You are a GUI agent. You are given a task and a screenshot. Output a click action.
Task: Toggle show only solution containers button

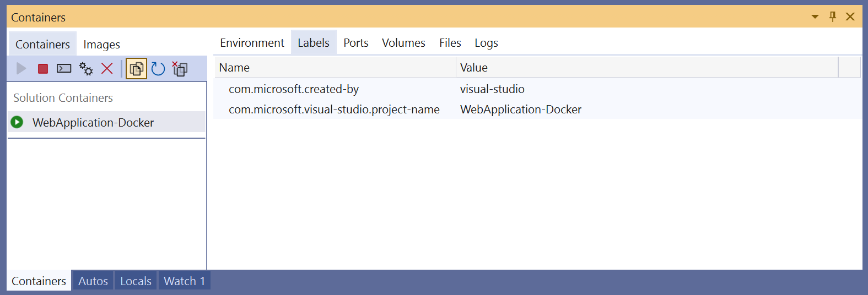coord(136,69)
